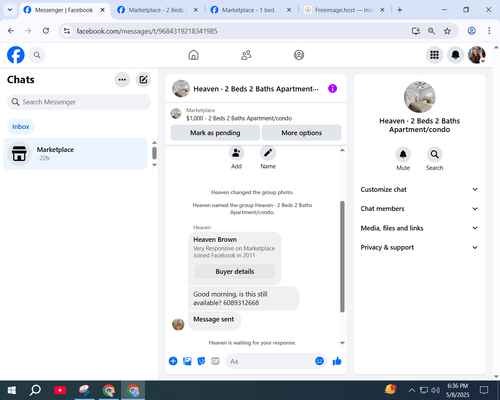The height and width of the screenshot is (400, 500).
Task: Click the chat header listing thumbnail
Action: point(181,88)
